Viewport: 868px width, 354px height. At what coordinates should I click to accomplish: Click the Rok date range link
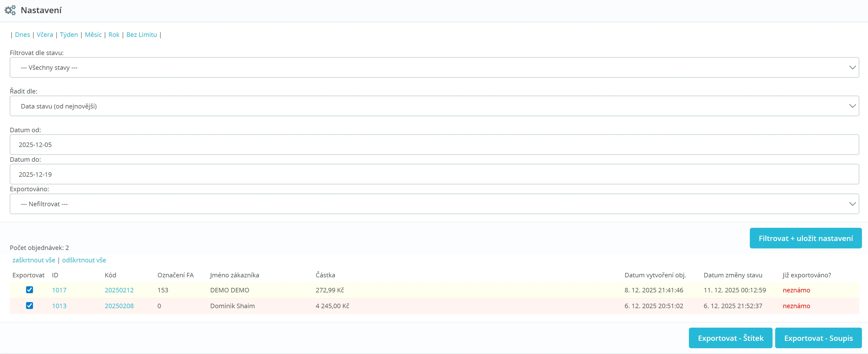(114, 35)
